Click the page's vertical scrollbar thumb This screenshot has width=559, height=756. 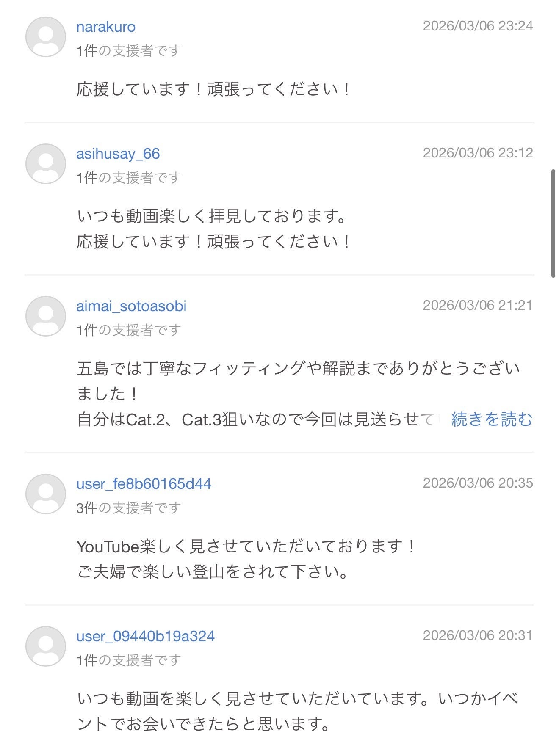[553, 223]
